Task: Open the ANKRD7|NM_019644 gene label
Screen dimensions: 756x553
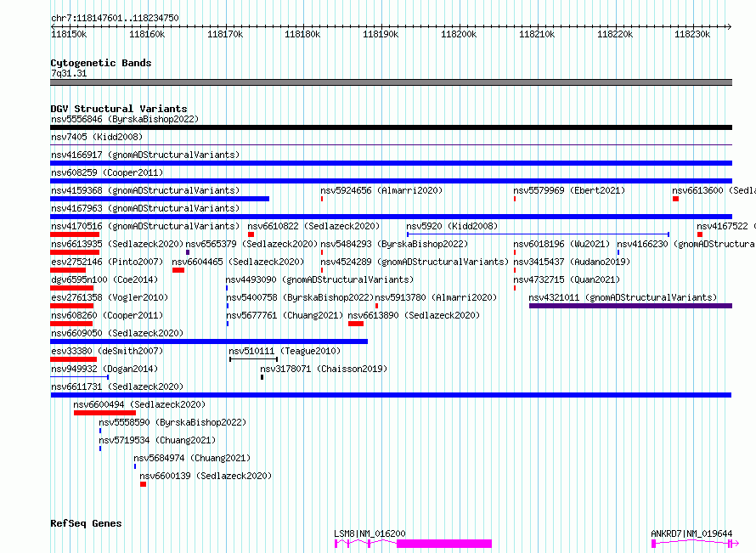Action: 691,533
